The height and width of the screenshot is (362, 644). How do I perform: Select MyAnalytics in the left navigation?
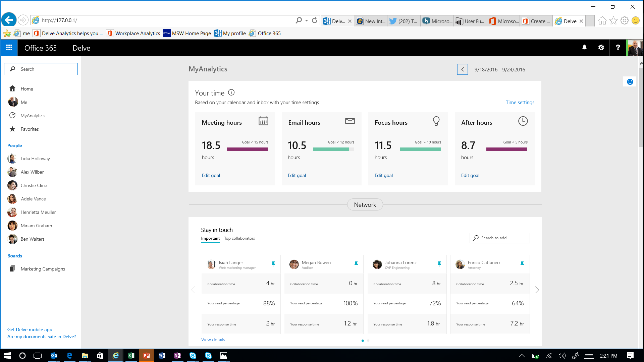pyautogui.click(x=33, y=116)
